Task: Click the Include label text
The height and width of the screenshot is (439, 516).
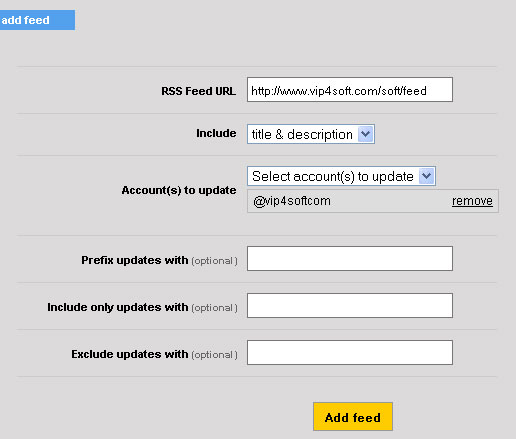Action: pos(216,133)
